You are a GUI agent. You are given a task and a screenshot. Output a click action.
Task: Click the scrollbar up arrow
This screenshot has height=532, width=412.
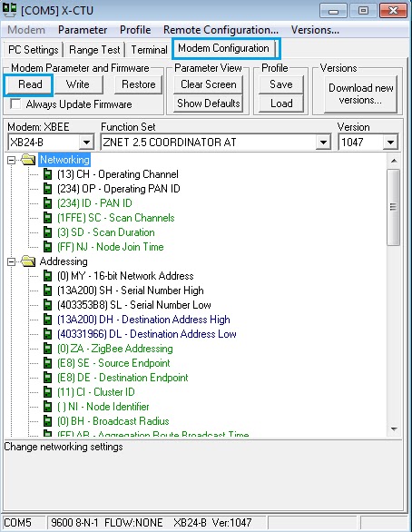pos(394,161)
